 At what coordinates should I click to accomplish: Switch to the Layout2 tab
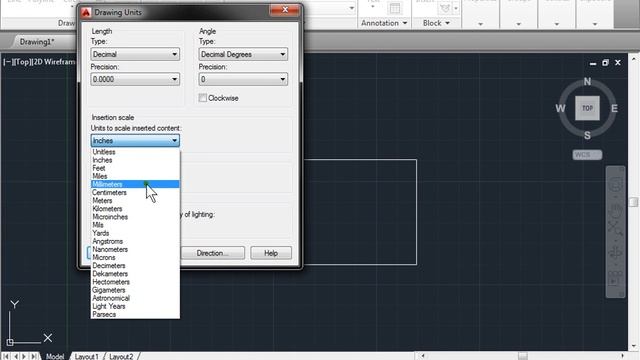[x=121, y=356]
